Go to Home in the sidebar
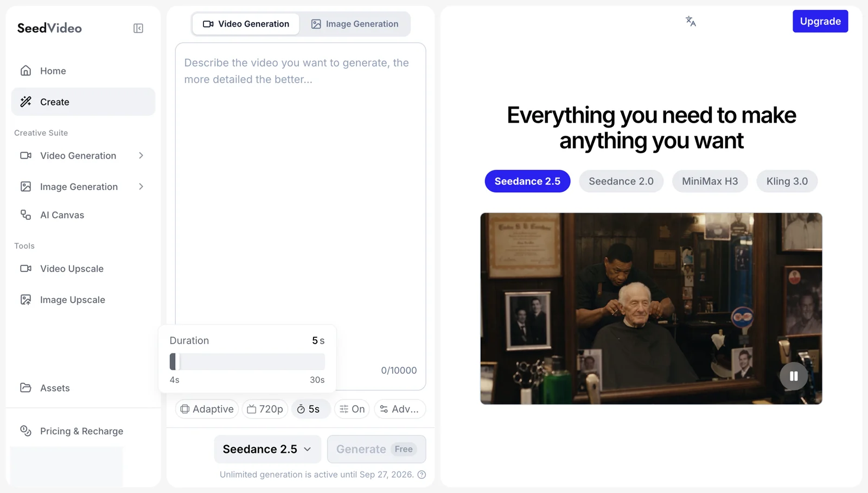868x493 pixels. click(83, 71)
